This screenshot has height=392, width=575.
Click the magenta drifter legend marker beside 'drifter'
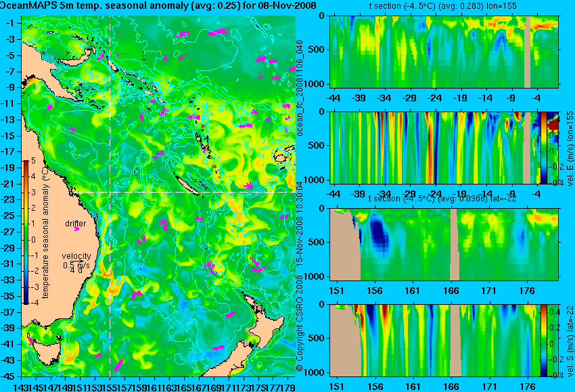tap(76, 229)
